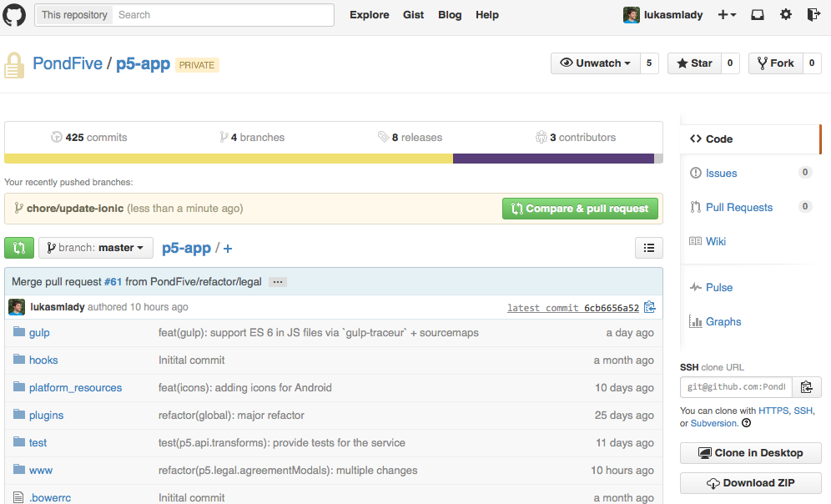Open the chore/update-ionic branch
831x504 pixels.
coord(75,209)
